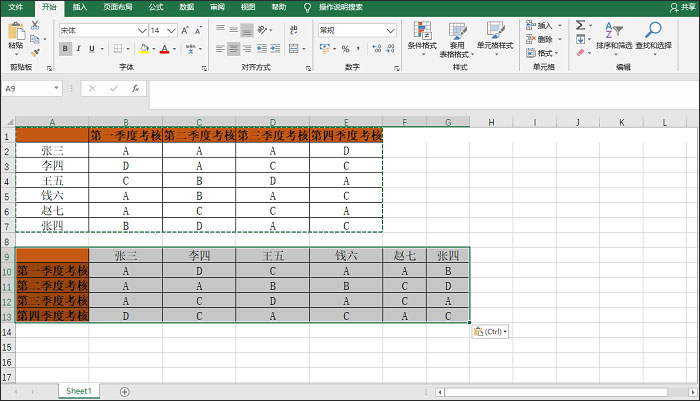Decrease the cell indent
Screen dimensions: 700x401
[262, 48]
